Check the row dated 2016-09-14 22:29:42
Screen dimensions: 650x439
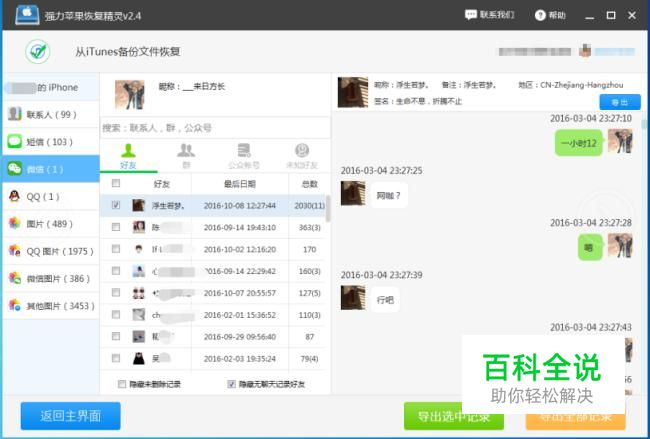point(116,271)
